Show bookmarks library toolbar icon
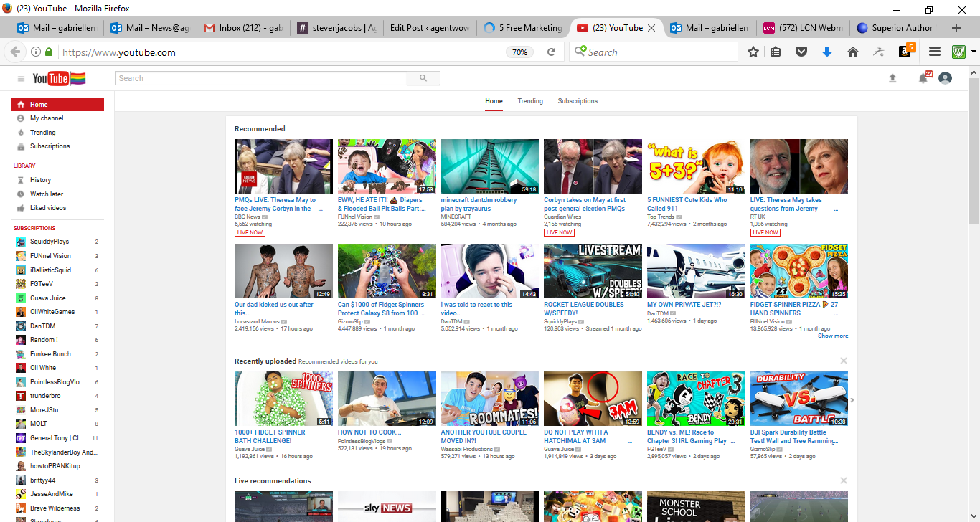 776,52
